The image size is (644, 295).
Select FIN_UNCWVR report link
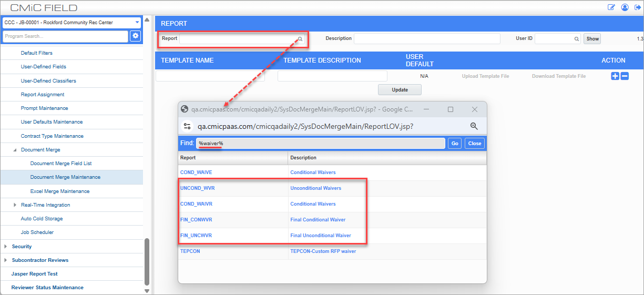point(196,236)
